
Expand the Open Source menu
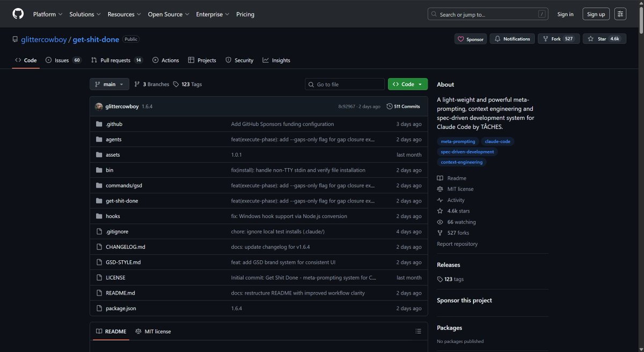click(169, 14)
